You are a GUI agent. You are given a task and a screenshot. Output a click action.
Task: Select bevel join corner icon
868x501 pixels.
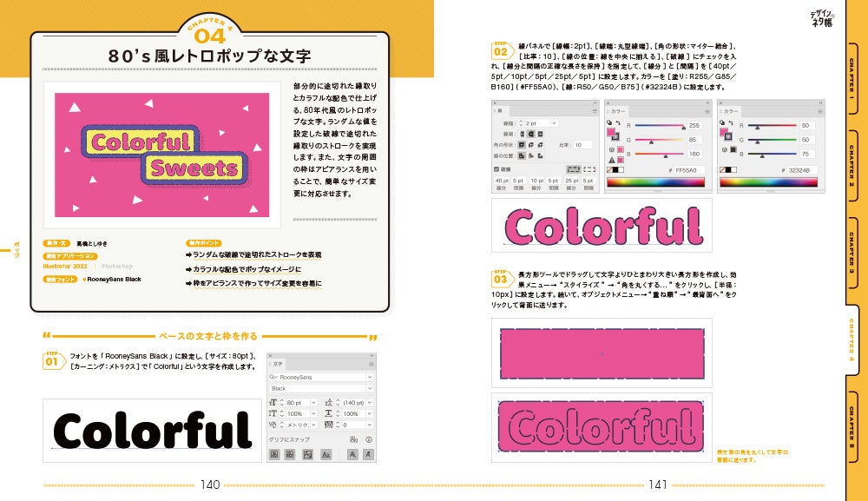pos(540,145)
